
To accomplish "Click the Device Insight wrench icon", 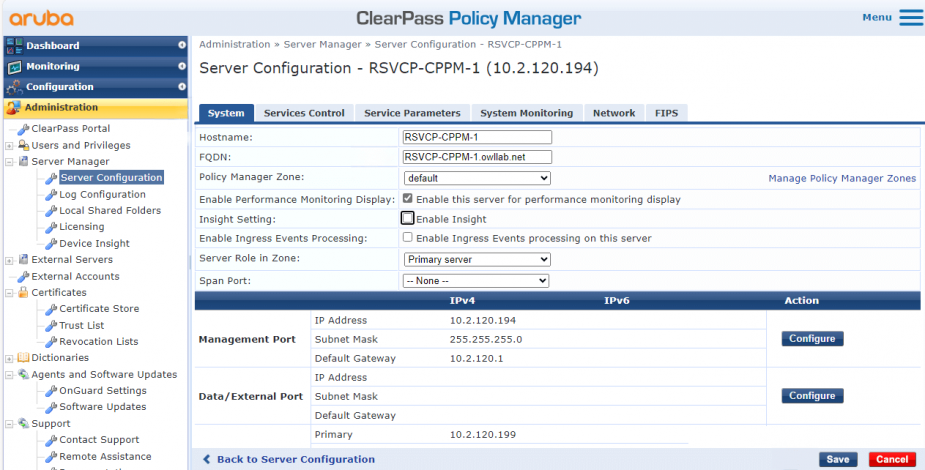I will coord(51,244).
